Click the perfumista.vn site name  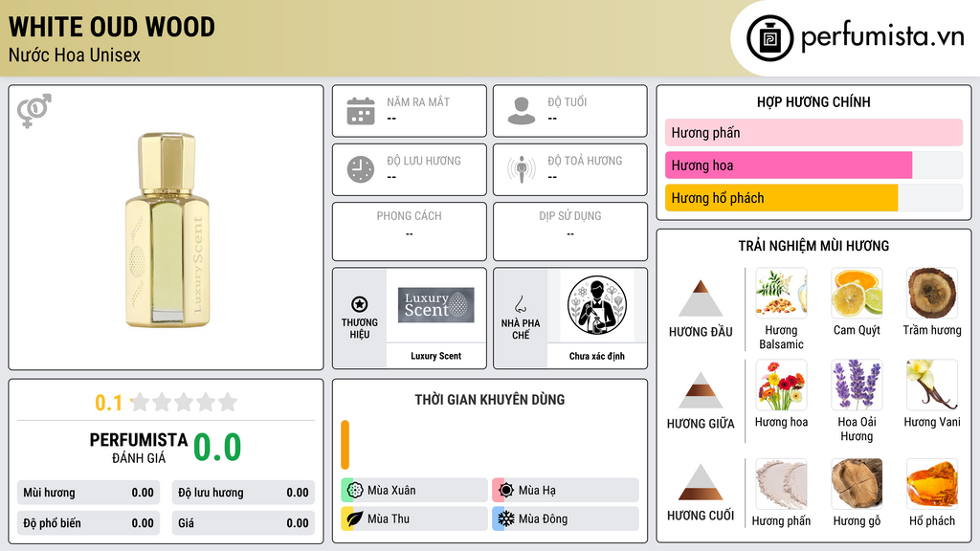pyautogui.click(x=882, y=36)
